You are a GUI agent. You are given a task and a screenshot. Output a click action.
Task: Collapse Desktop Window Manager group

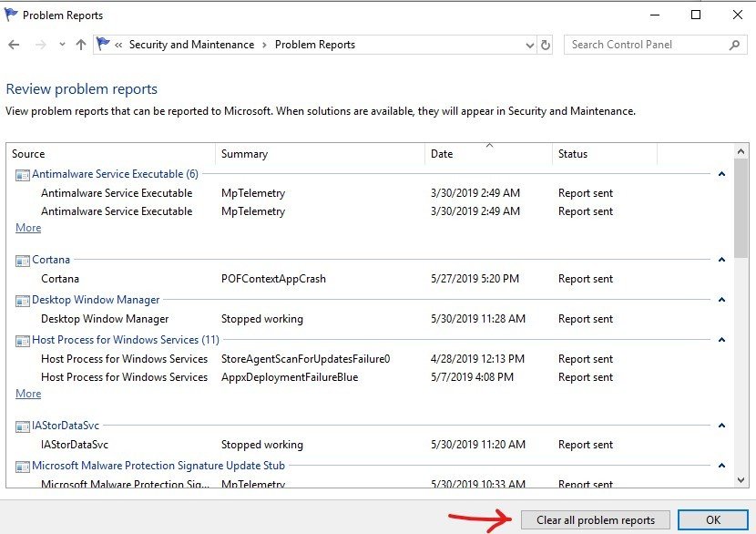721,300
